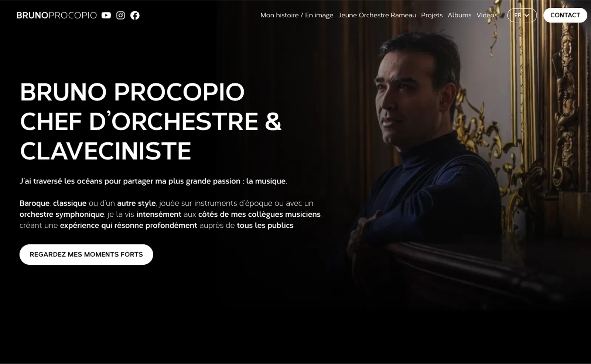
Task: Click the 'tous les publics' text
Action: coord(265,226)
